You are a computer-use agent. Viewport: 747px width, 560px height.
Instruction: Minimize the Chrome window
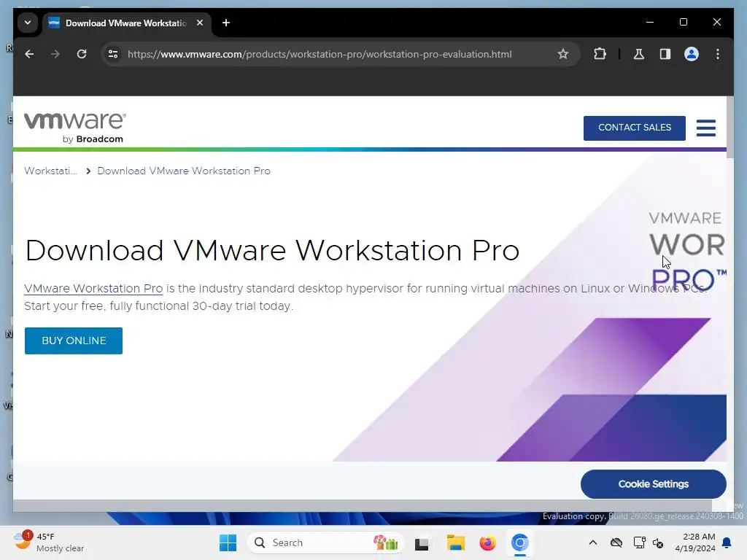[x=650, y=23]
